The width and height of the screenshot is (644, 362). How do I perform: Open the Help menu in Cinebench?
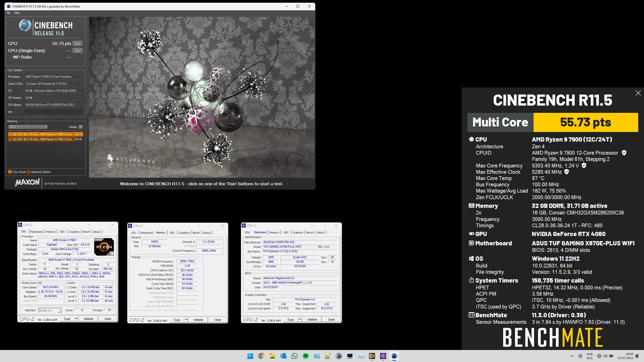click(17, 13)
